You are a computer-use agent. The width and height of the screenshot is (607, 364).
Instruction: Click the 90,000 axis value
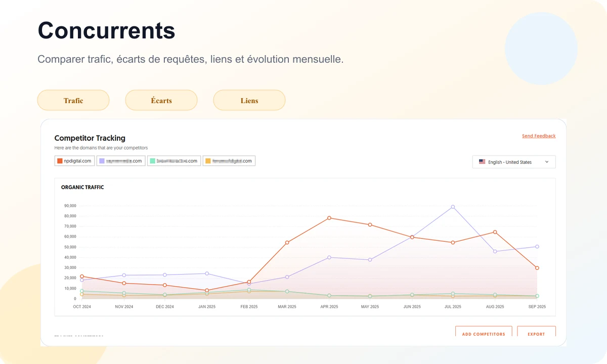(70, 206)
